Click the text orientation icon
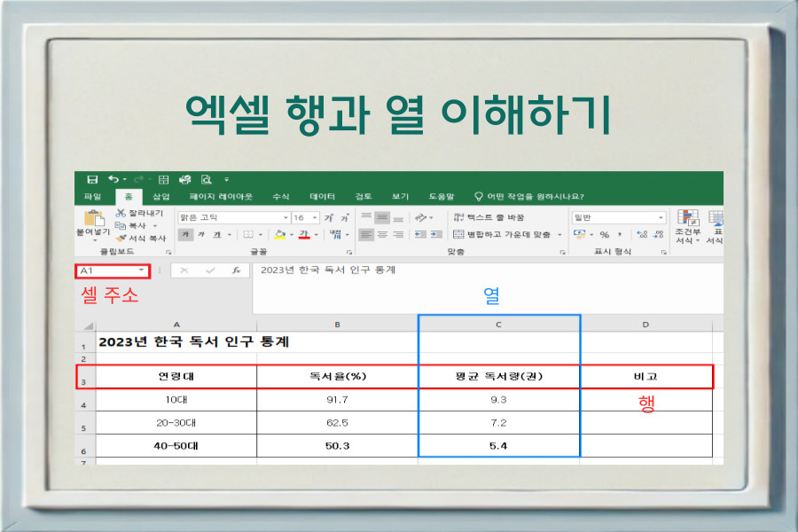The width and height of the screenshot is (798, 532). point(421,218)
